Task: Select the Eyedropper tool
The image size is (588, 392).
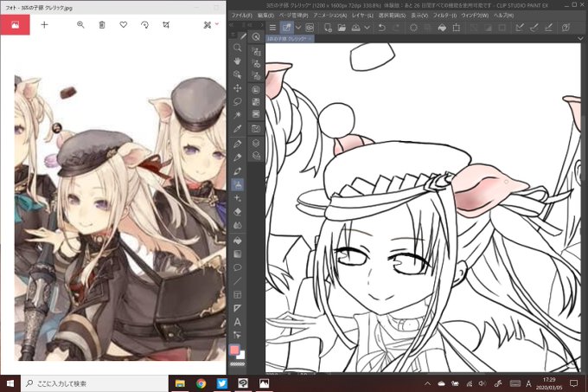Action: [x=238, y=129]
